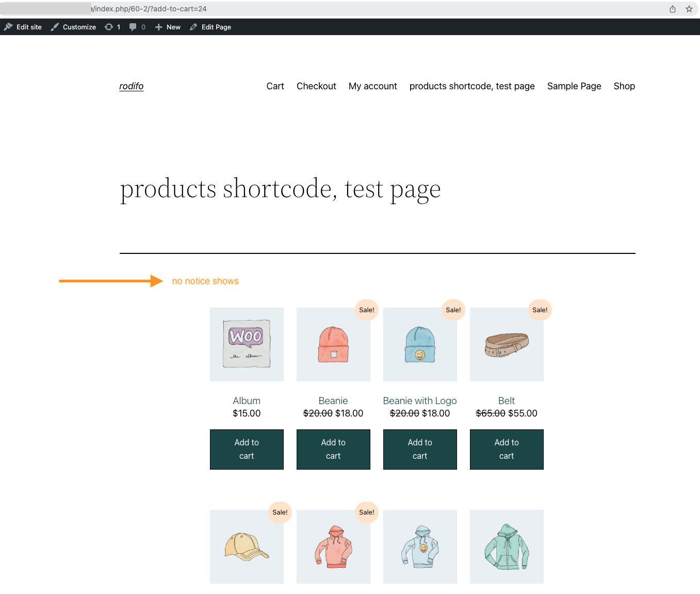Open Edit site in admin bar

pos(23,27)
